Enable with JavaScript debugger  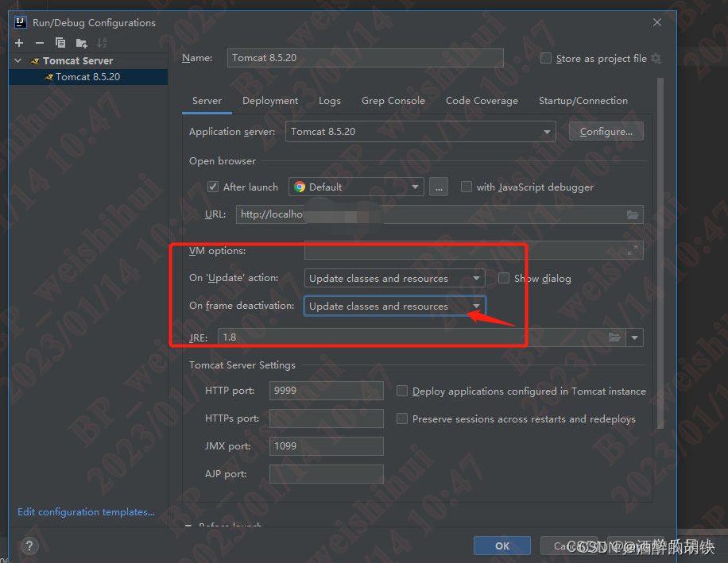[467, 187]
